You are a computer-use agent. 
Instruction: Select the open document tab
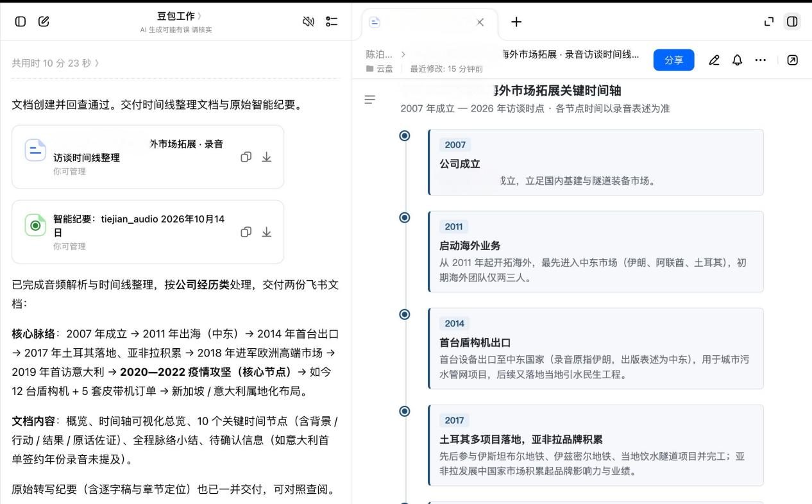[430, 24]
